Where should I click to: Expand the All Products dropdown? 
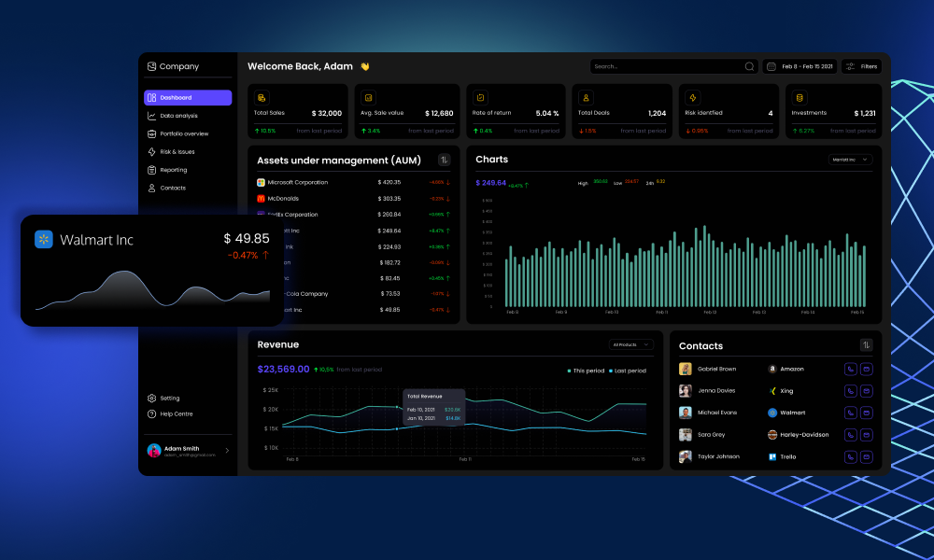[630, 344]
